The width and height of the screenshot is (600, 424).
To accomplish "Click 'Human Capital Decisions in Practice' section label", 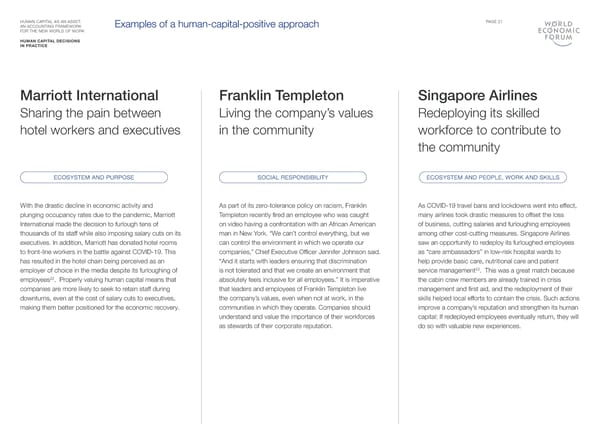I will pos(50,43).
